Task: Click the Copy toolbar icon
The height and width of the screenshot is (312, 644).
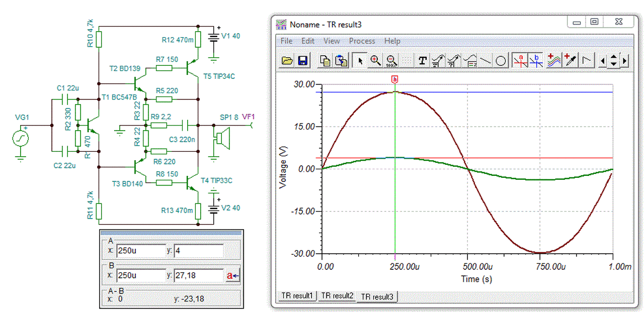Action: tap(326, 61)
